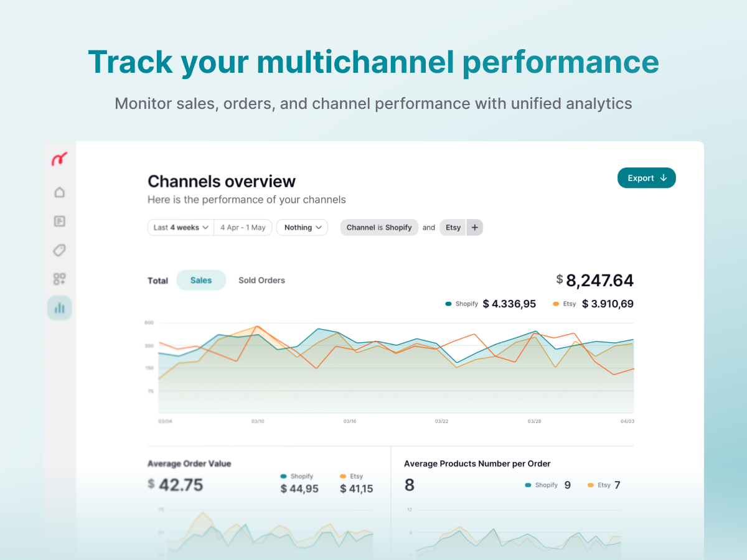Open the apps grid icon in sidebar
The height and width of the screenshot is (560, 747).
[60, 279]
